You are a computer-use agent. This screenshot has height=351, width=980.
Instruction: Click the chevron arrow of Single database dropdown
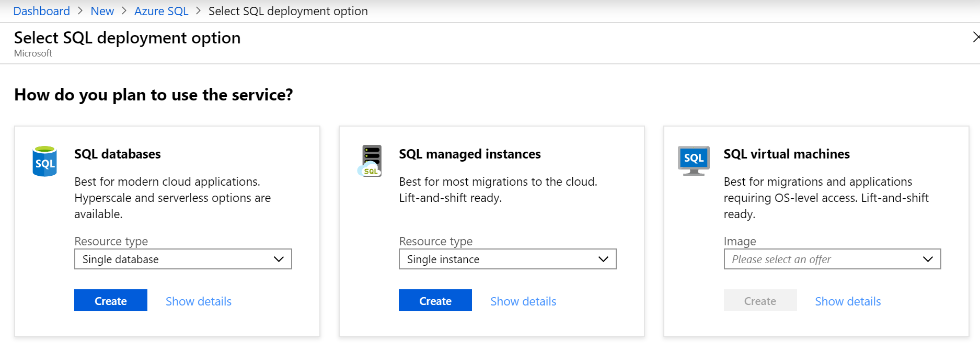pyautogui.click(x=279, y=259)
